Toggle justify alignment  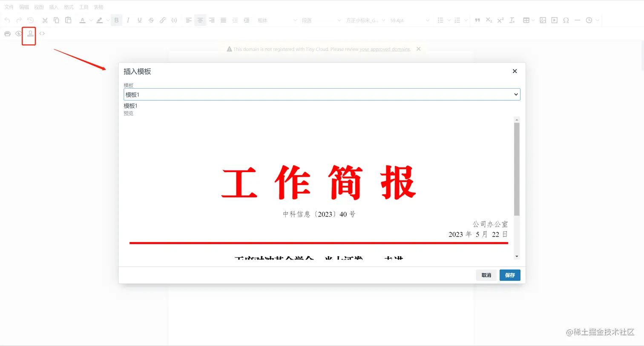[223, 20]
